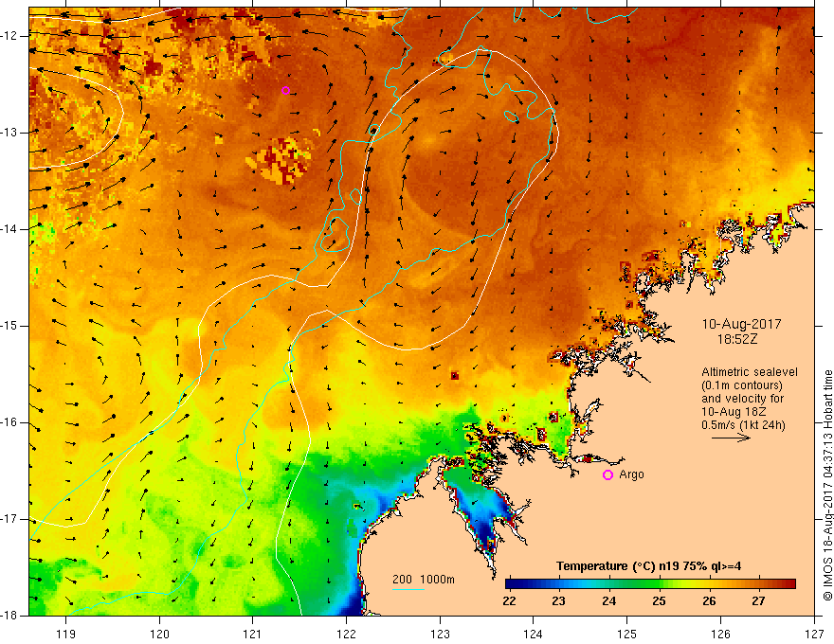Image resolution: width=834 pixels, height=644 pixels.
Task: Click the latitude axis label '-12'
Action: (9, 36)
